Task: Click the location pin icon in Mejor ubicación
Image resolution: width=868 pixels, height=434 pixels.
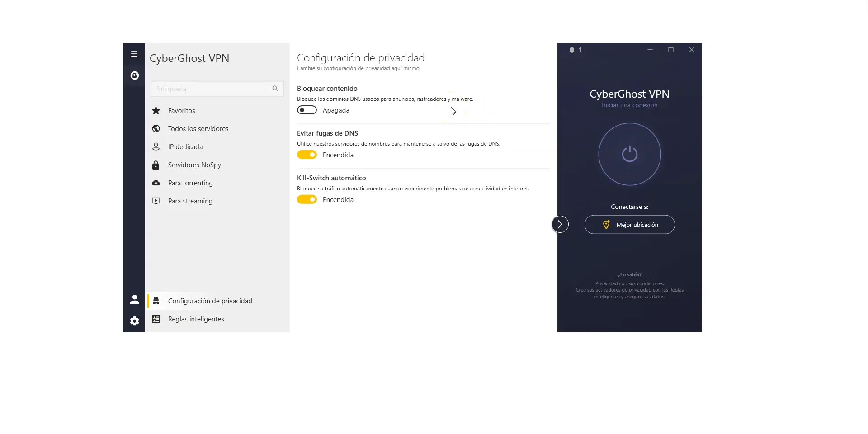Action: (x=607, y=225)
